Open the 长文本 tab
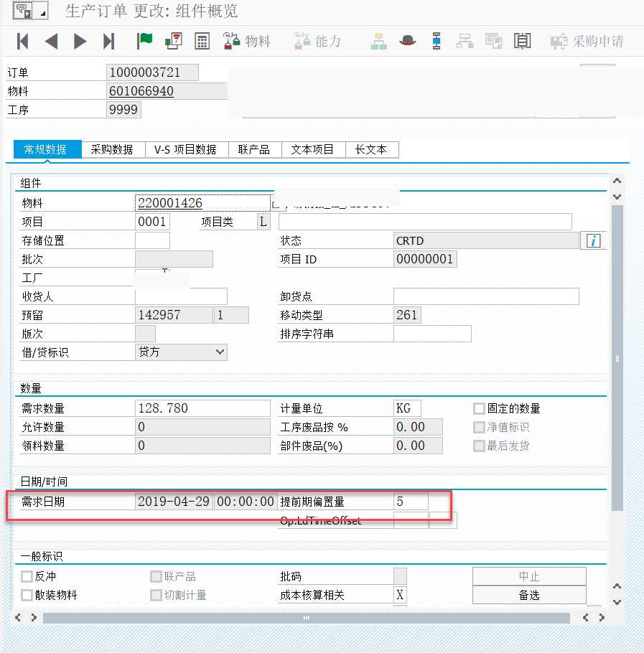The width and height of the screenshot is (644, 653). [373, 149]
